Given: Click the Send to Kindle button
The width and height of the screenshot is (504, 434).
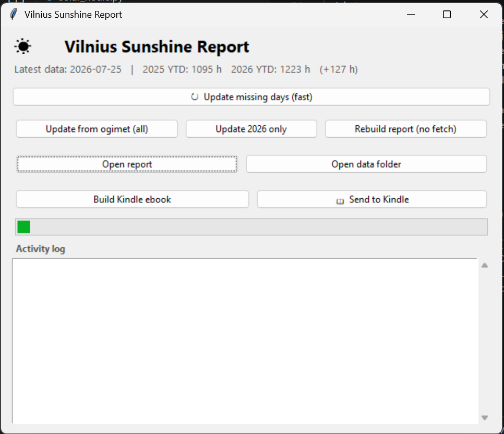Looking at the screenshot, I should click(x=372, y=199).
